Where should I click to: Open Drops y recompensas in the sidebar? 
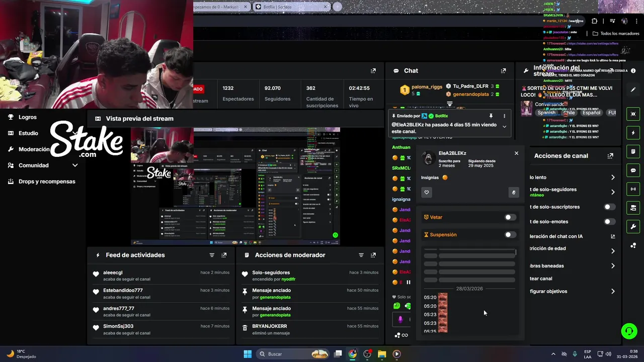tap(41, 182)
